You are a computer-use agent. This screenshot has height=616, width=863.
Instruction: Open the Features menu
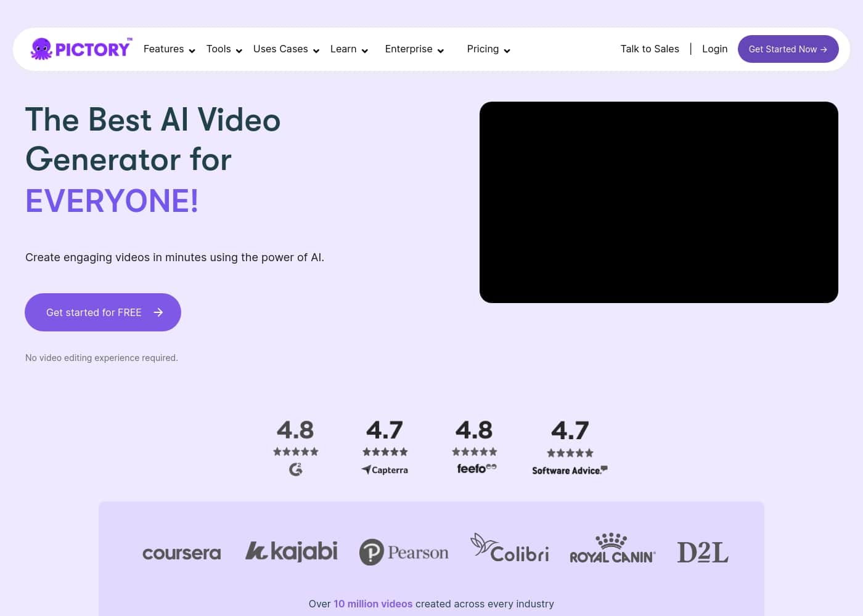(x=163, y=49)
